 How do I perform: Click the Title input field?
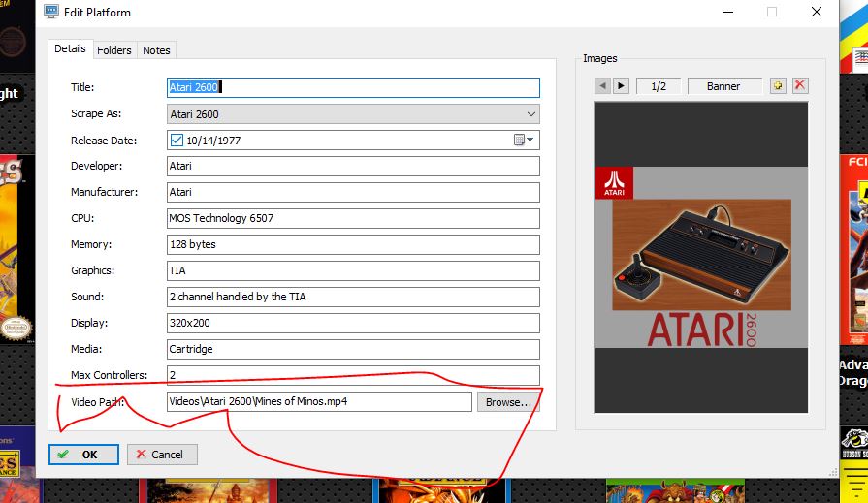coord(353,87)
